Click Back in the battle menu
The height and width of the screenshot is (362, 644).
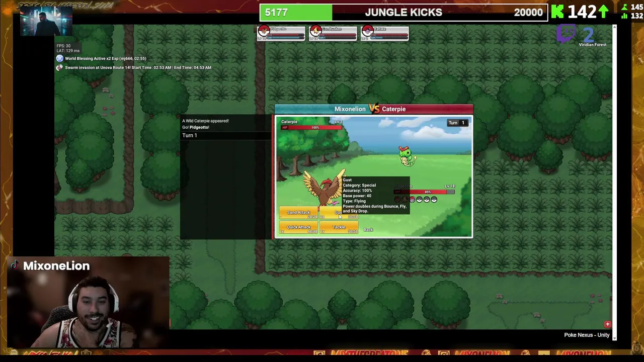pos(368,230)
